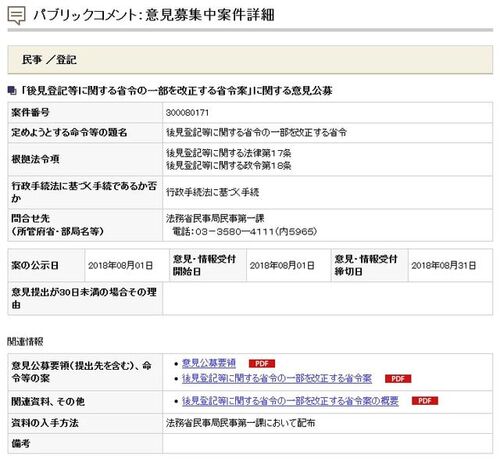Select text 後見登記等に関する法律第17条

[229, 153]
